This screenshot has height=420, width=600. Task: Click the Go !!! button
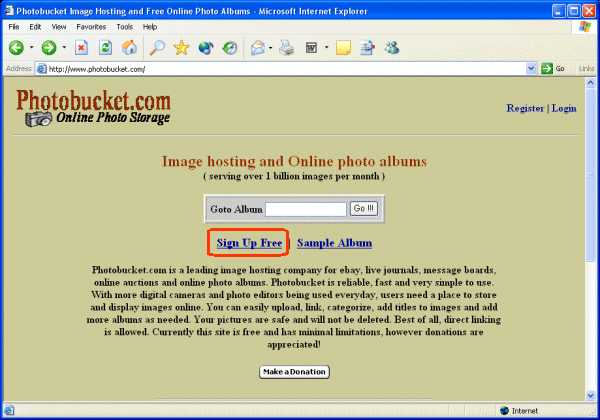tap(364, 208)
